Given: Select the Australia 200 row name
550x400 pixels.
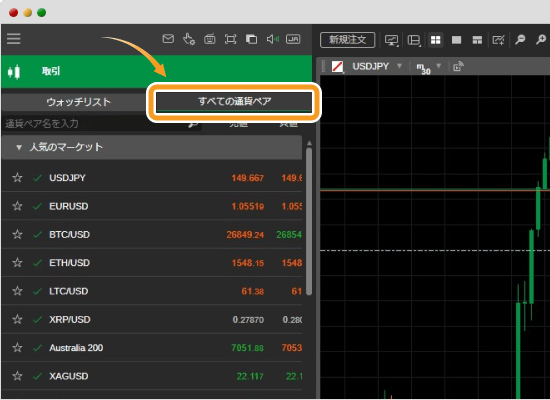Looking at the screenshot, I should (76, 348).
